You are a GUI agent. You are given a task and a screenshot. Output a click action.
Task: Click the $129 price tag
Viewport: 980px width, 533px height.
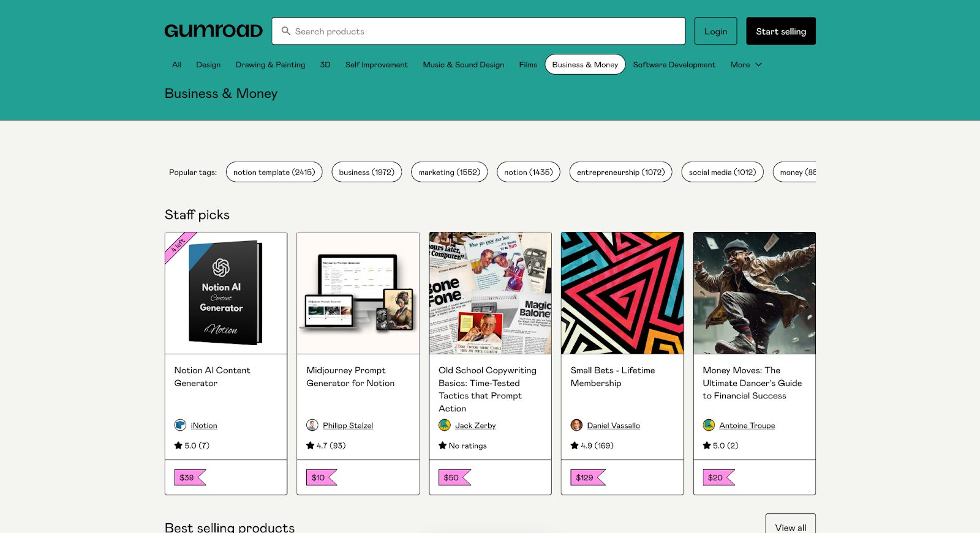click(588, 477)
